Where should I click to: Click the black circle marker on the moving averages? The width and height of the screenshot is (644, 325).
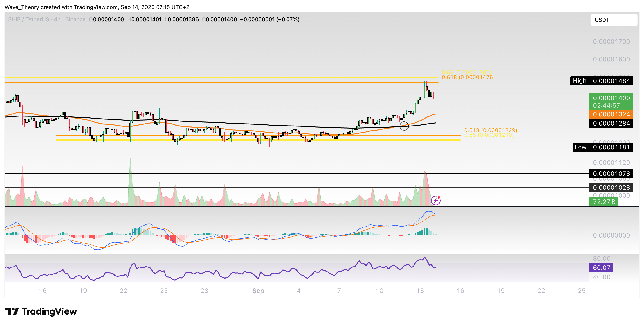[404, 126]
